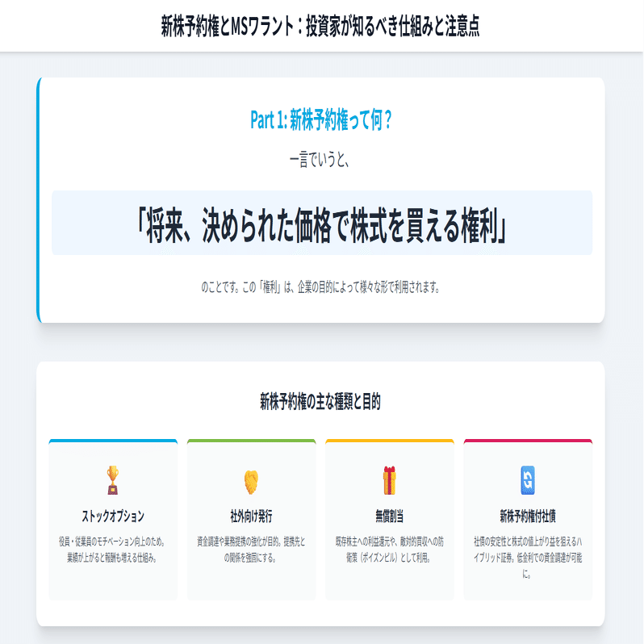The image size is (644, 644).
Task: Click the blue refresh arrows icon
Action: coord(528,480)
